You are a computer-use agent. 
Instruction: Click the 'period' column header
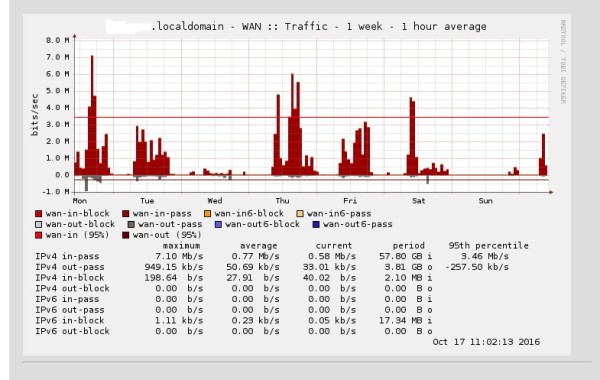(409, 246)
